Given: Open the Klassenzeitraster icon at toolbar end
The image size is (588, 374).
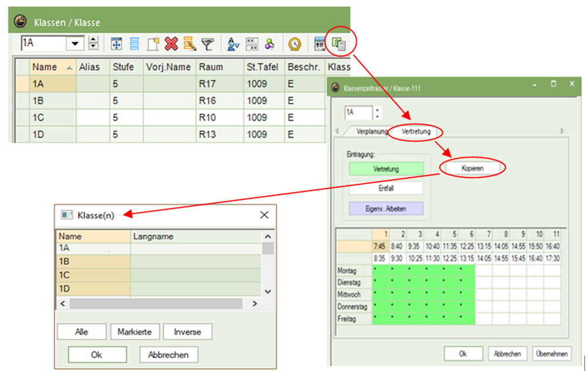Looking at the screenshot, I should tap(339, 43).
